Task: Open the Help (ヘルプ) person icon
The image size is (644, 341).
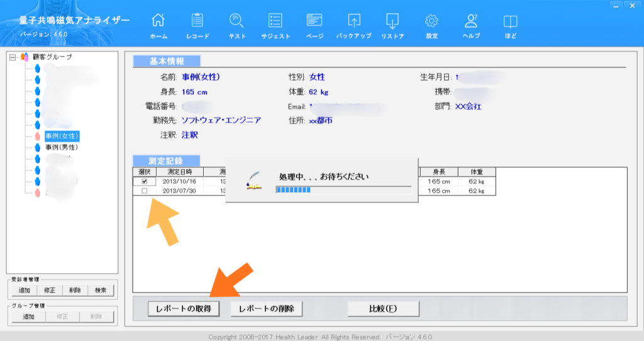Action: tap(471, 21)
